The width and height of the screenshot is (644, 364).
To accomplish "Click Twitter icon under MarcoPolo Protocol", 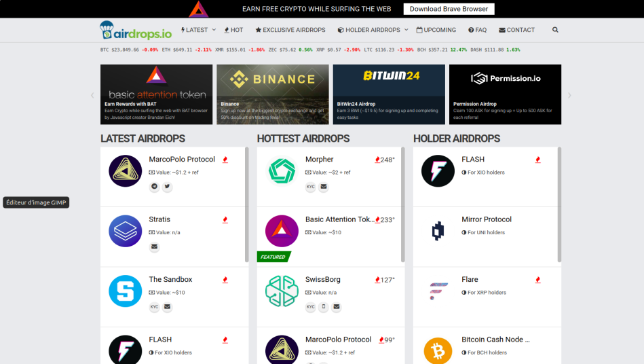I will point(167,187).
